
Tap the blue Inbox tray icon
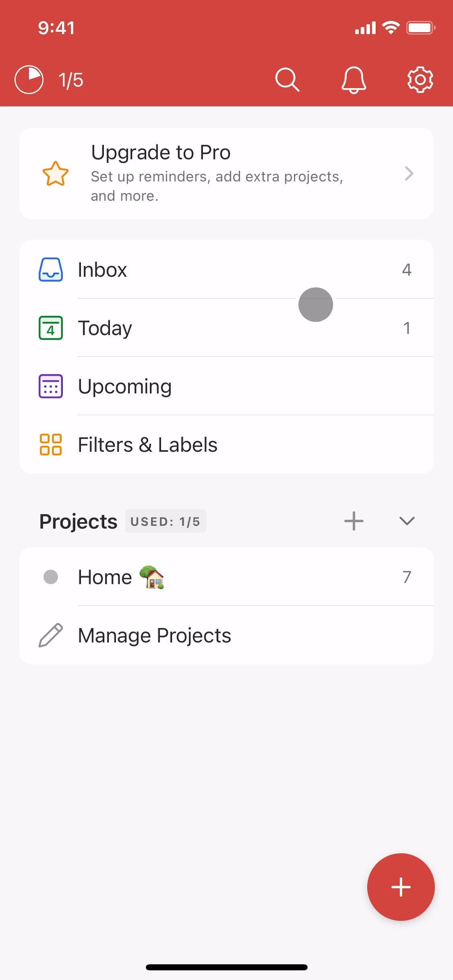[x=51, y=270]
